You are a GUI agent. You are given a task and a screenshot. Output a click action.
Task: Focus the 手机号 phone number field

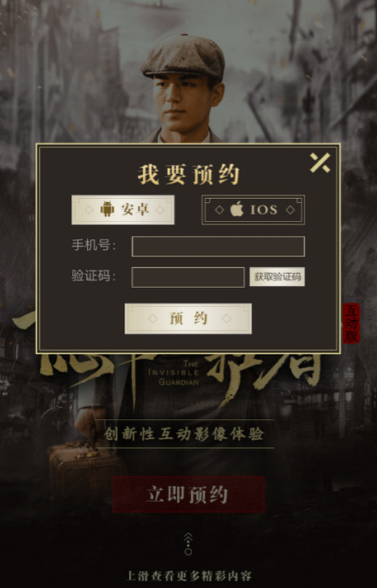click(218, 246)
